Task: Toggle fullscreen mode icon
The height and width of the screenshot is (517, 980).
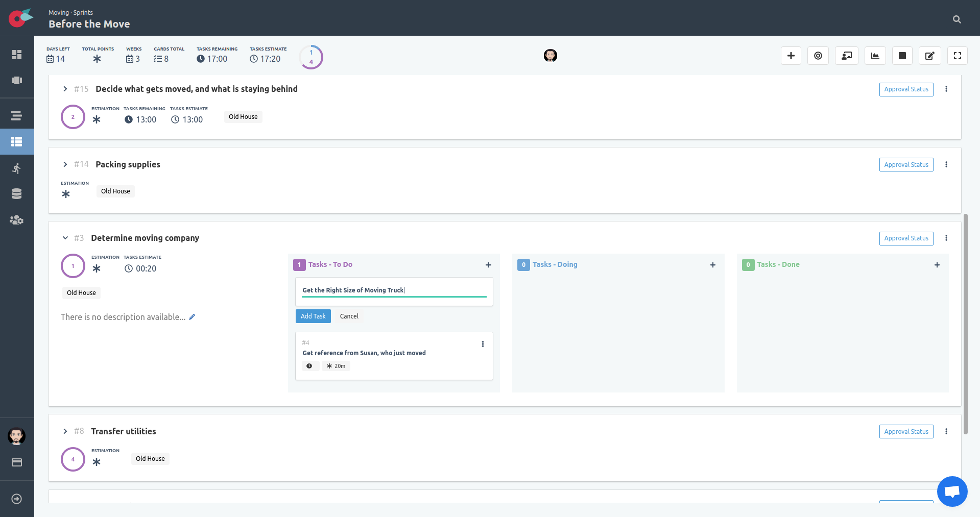Action: [958, 56]
